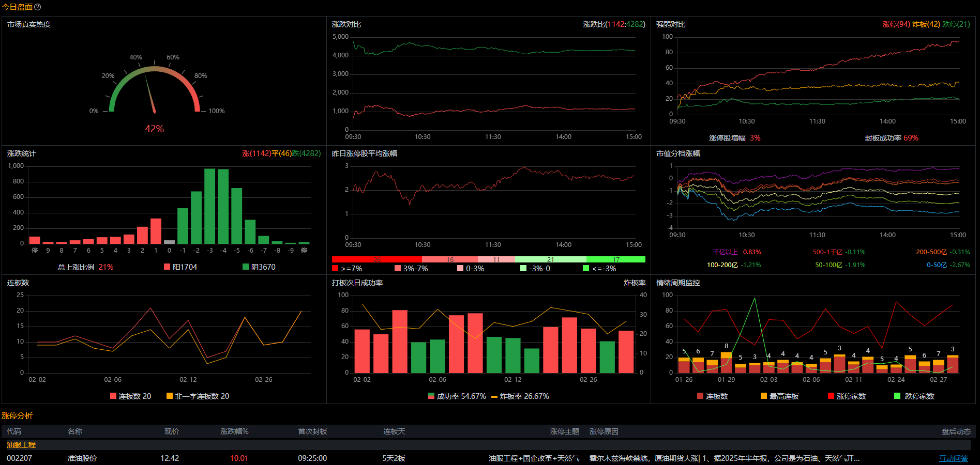Viewport: 980px width, 465px height.
Task: Sort table by 涨跌幅% column header
Action: coord(234,431)
